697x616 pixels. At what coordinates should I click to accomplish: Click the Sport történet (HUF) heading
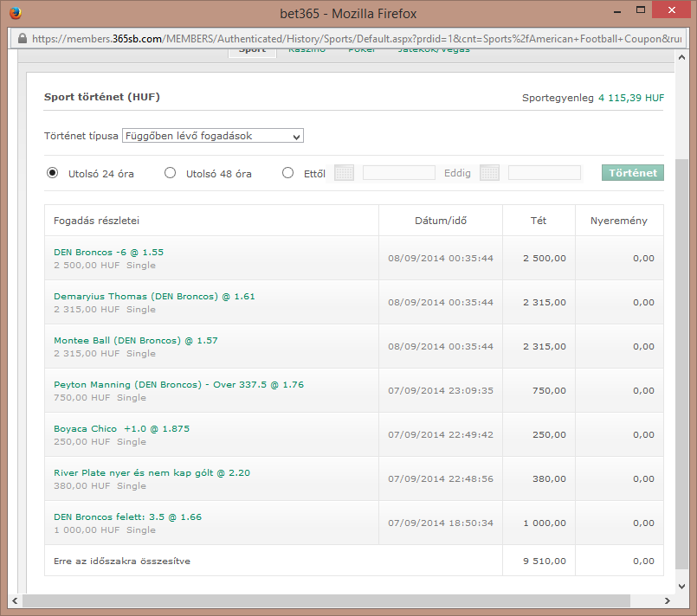(x=102, y=97)
